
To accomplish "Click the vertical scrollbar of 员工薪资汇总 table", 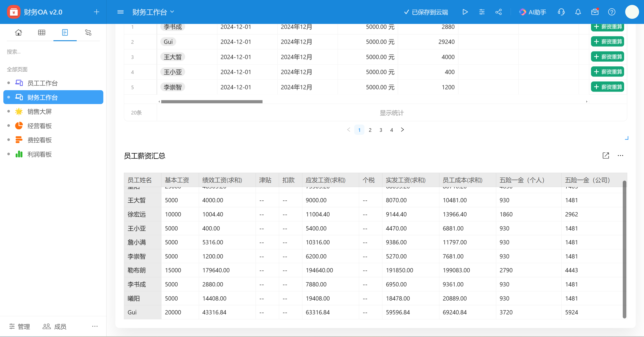I will (624, 249).
